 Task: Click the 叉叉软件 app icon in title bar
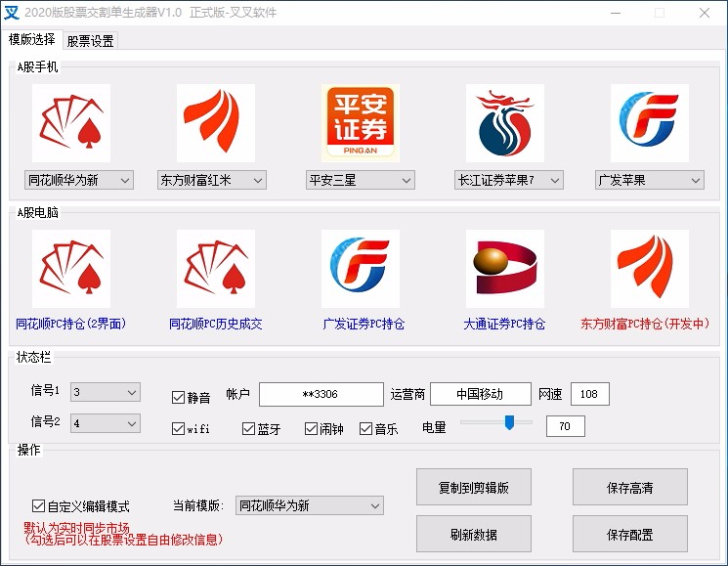pyautogui.click(x=12, y=13)
